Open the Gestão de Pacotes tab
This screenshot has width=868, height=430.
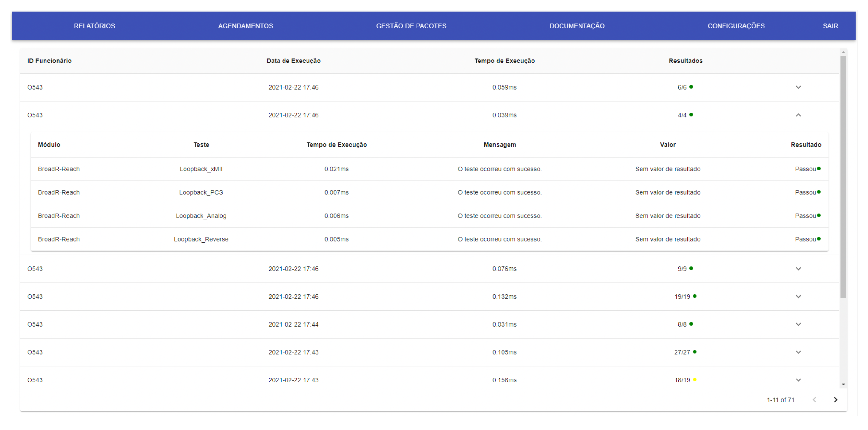(x=411, y=26)
